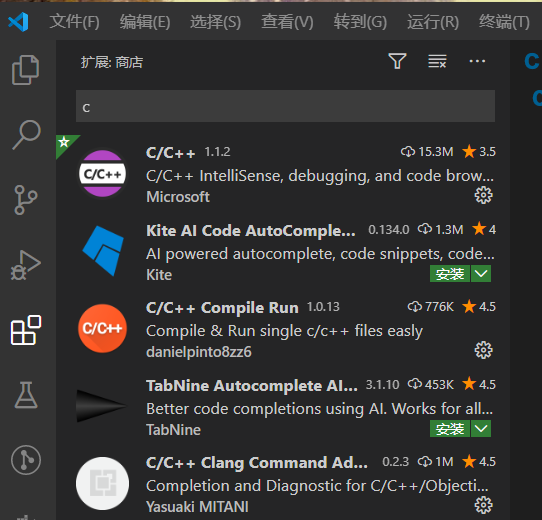Image resolution: width=542 pixels, height=520 pixels.
Task: Click the C/C++ Microsoft extension logo
Action: click(102, 174)
